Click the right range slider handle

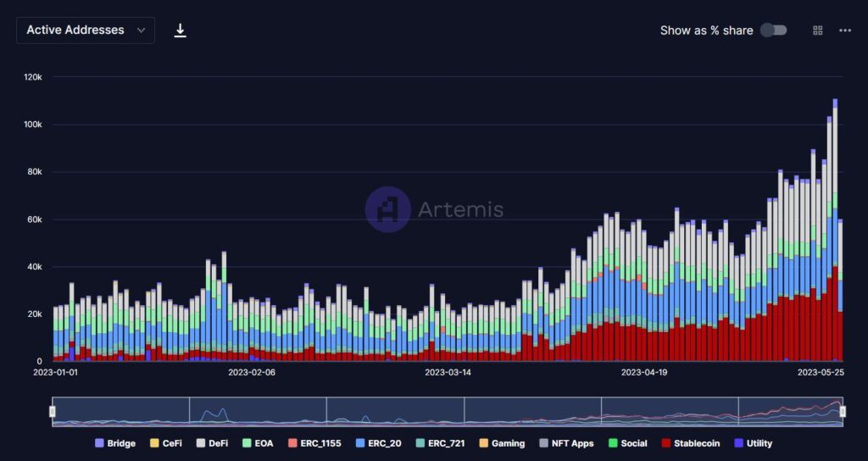tap(843, 412)
